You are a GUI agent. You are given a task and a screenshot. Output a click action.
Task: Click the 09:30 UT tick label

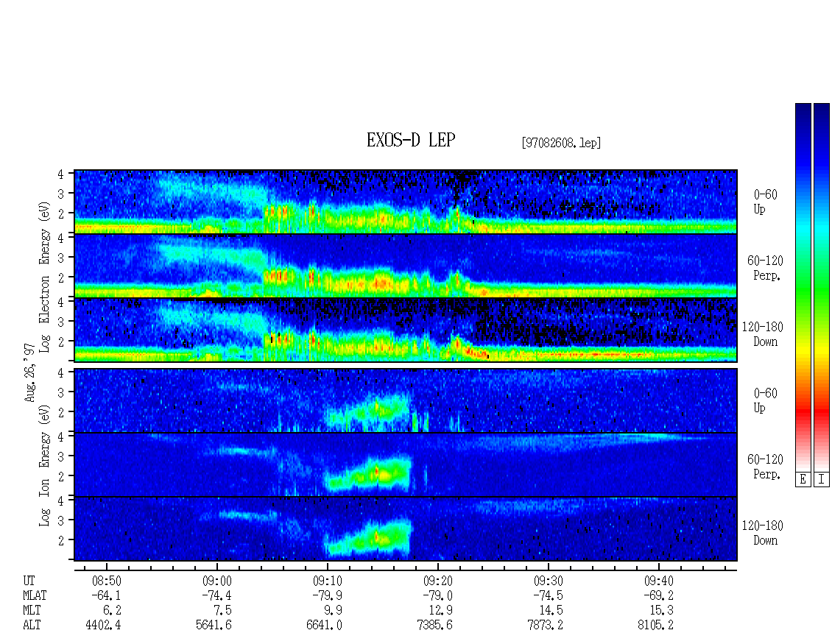tap(548, 581)
